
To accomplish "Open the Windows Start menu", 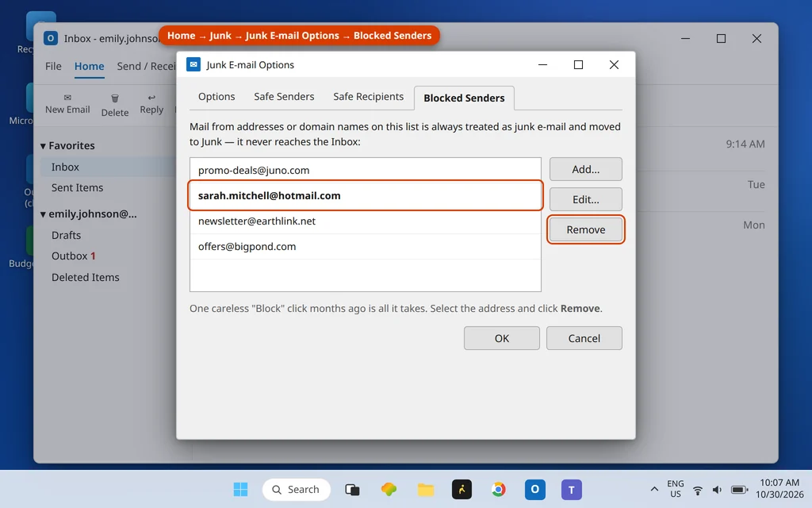I will (240, 489).
